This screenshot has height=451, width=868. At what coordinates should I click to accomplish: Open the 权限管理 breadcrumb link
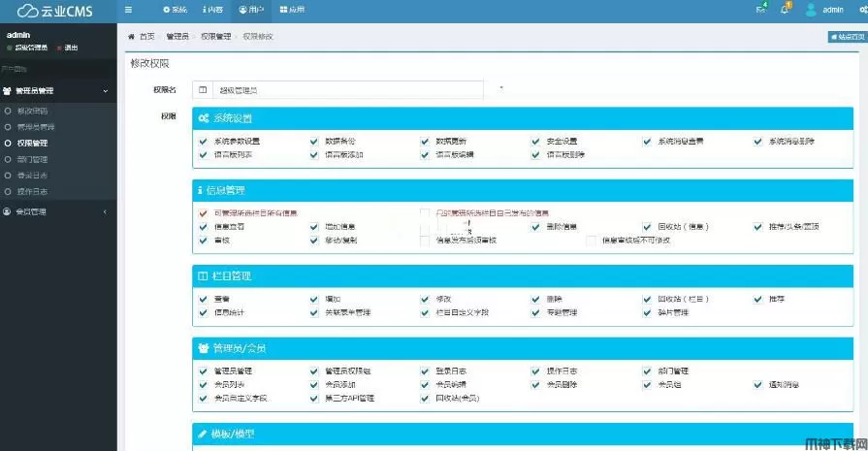pos(215,36)
